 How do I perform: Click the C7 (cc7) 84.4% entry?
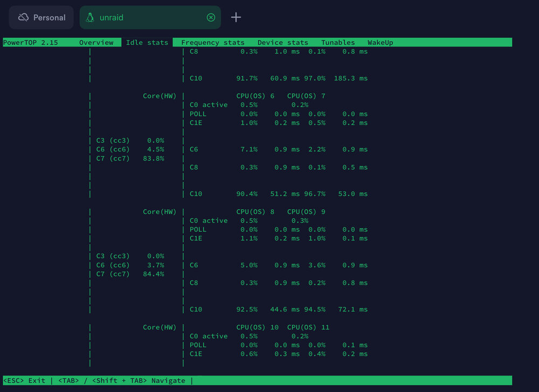click(x=130, y=274)
